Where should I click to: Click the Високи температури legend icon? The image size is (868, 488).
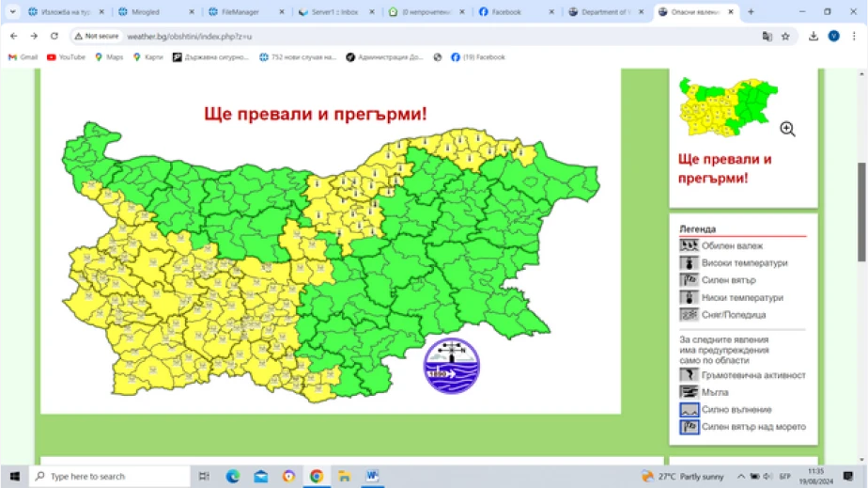coord(689,263)
